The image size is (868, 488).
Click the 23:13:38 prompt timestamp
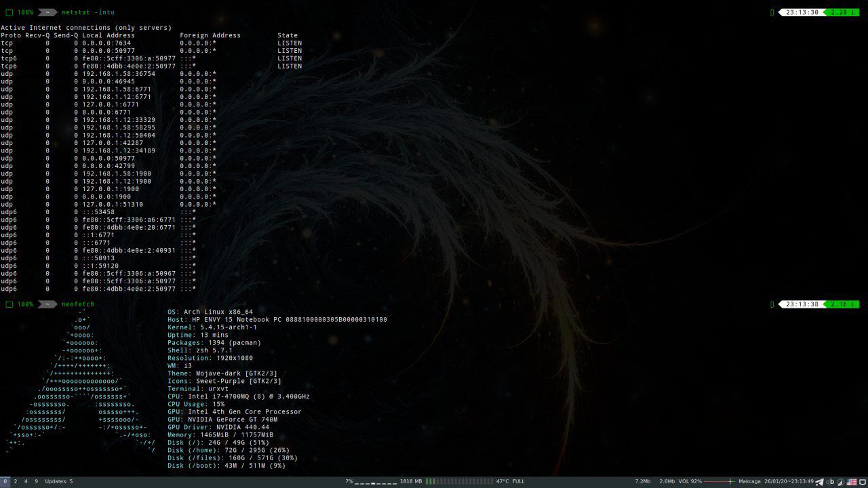pos(802,304)
